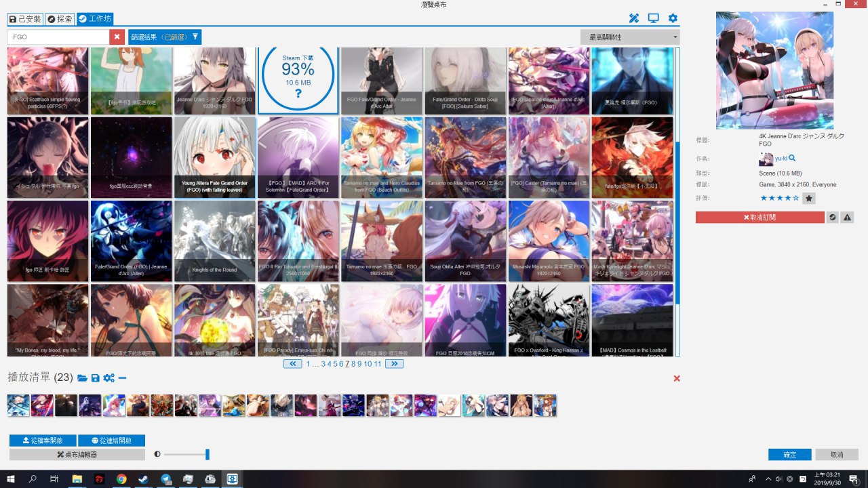Click the Open from file (從檔案開啟) button
The width and height of the screenshot is (868, 488).
click(x=43, y=441)
